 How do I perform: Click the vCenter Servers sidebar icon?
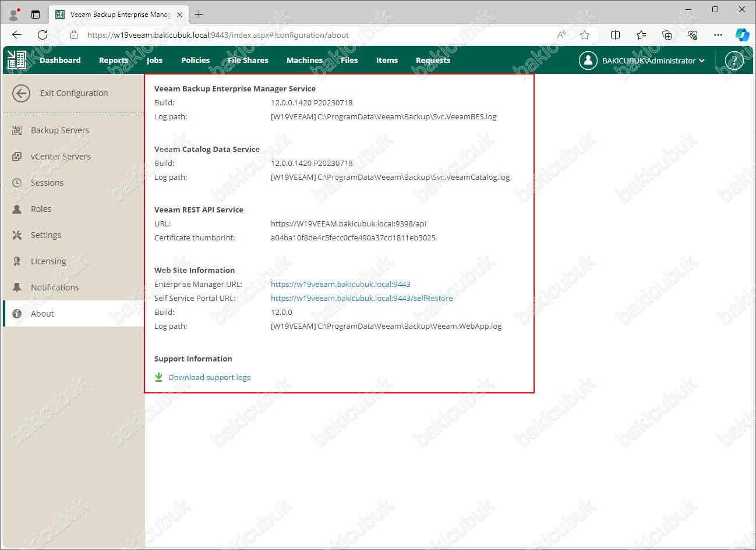(17, 157)
